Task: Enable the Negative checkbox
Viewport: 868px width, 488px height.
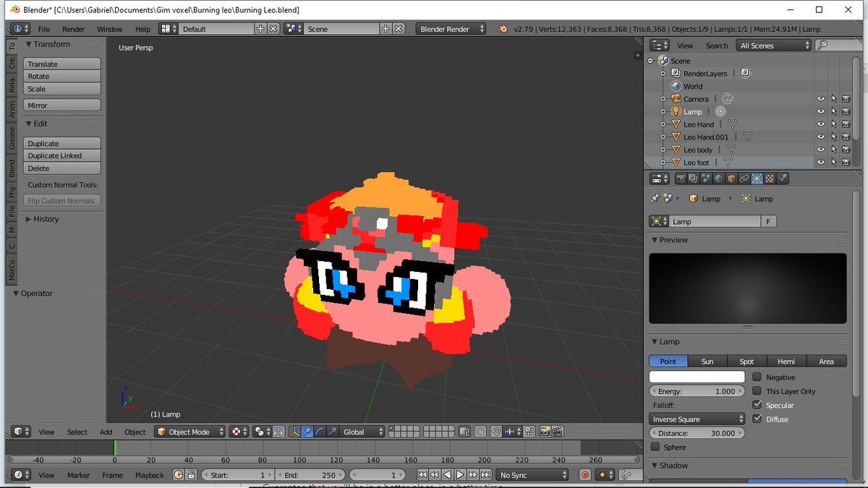Action: 757,377
